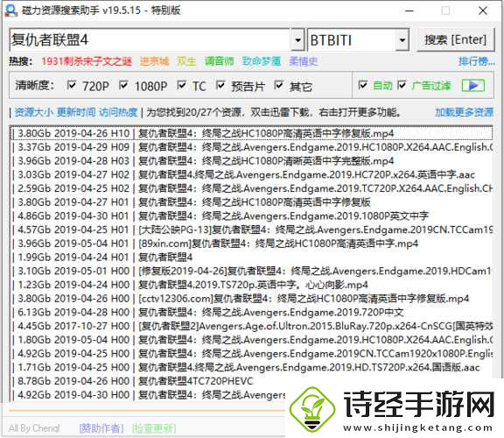This screenshot has width=504, height=438.
Task: Select the 1.99Gb 2019-04-24 result
Action: [x=252, y=258]
